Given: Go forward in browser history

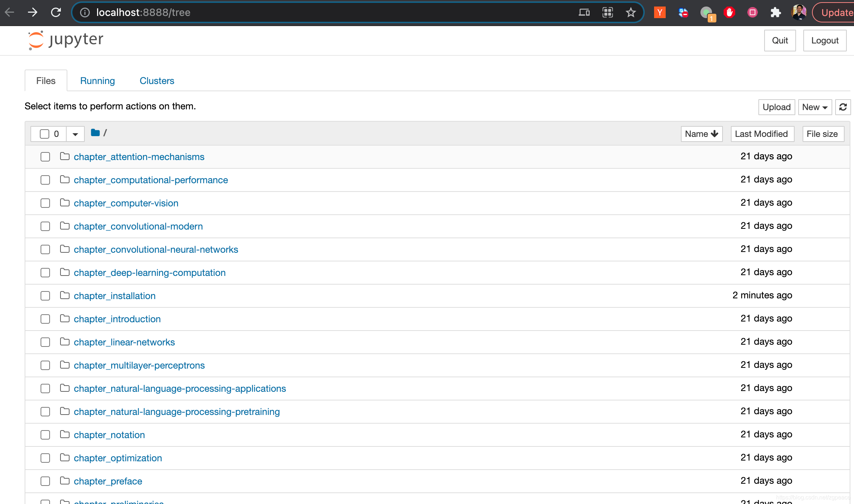Looking at the screenshot, I should coord(33,12).
